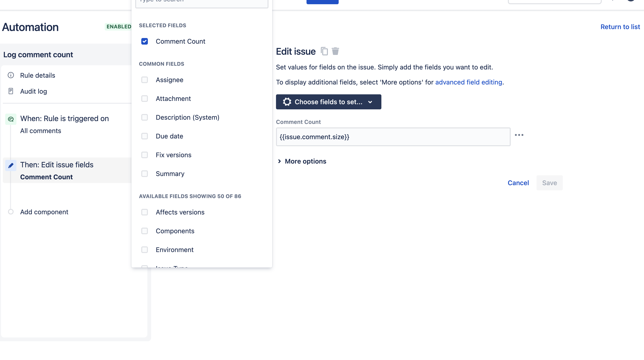644x360 pixels.
Task: Click the gear icon on Choose fields button
Action: pyautogui.click(x=287, y=102)
